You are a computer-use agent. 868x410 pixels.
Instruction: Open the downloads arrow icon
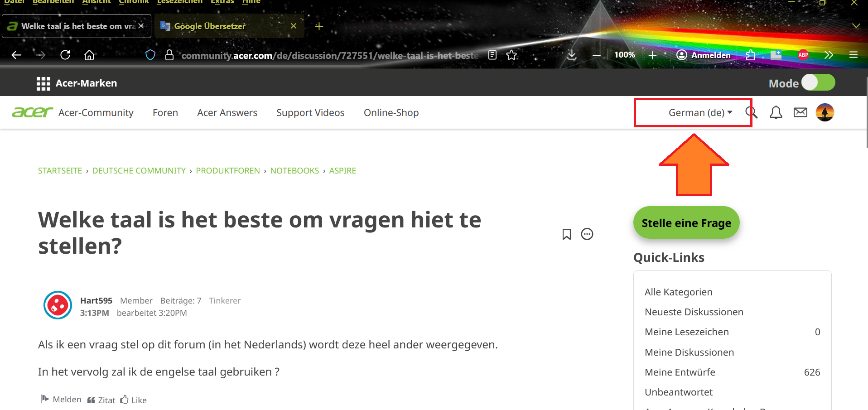point(572,55)
